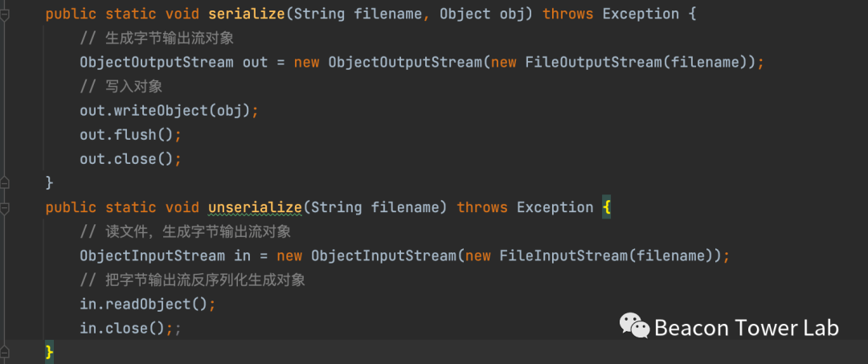Click the ObjectInputStream type declaration

click(152, 256)
